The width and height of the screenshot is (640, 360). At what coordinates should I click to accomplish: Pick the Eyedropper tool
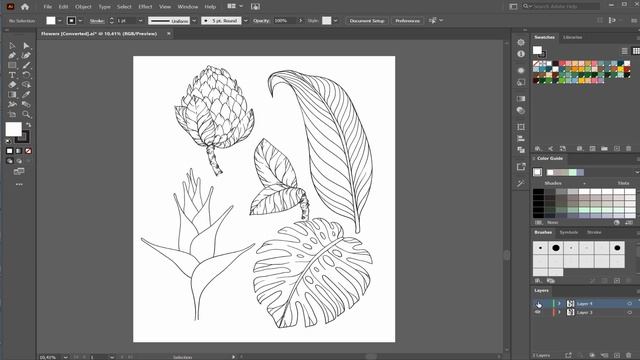[27, 95]
